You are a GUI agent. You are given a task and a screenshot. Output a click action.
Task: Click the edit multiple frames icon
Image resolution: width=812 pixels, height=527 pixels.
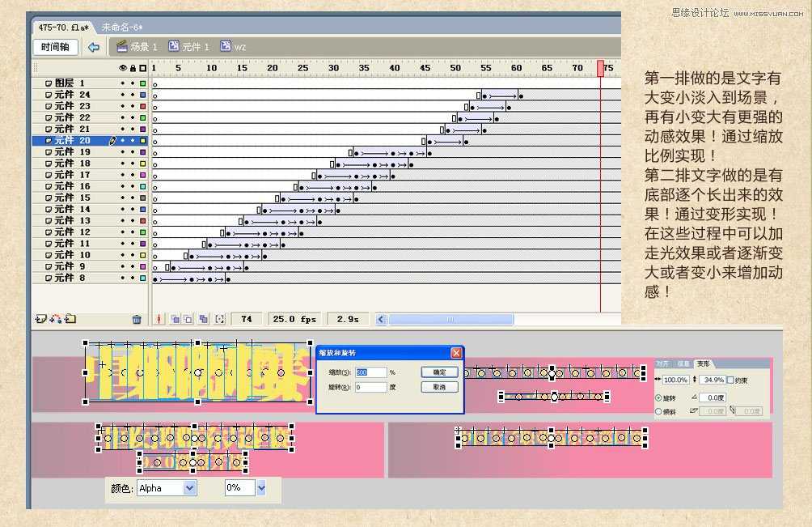coord(204,319)
